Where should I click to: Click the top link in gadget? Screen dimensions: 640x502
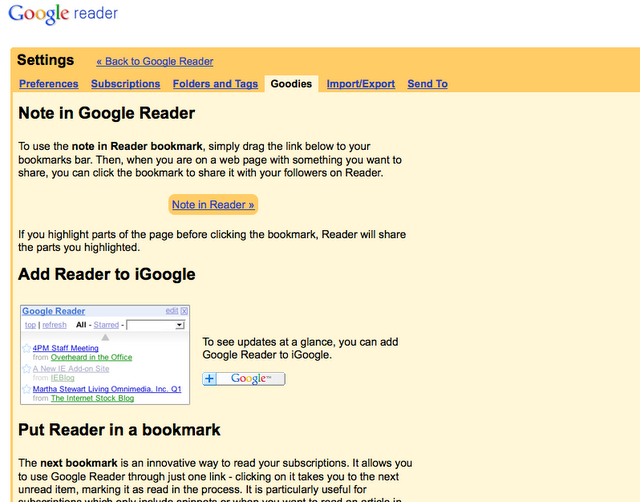(x=30, y=325)
